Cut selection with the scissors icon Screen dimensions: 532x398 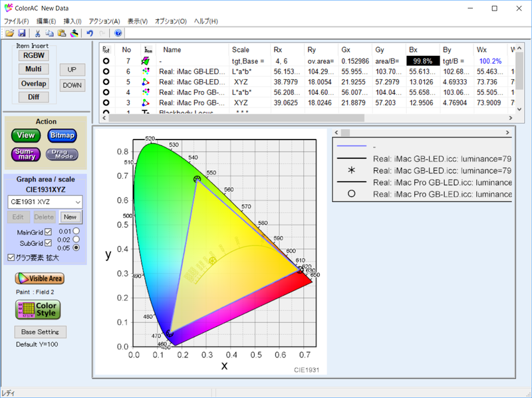tap(37, 33)
